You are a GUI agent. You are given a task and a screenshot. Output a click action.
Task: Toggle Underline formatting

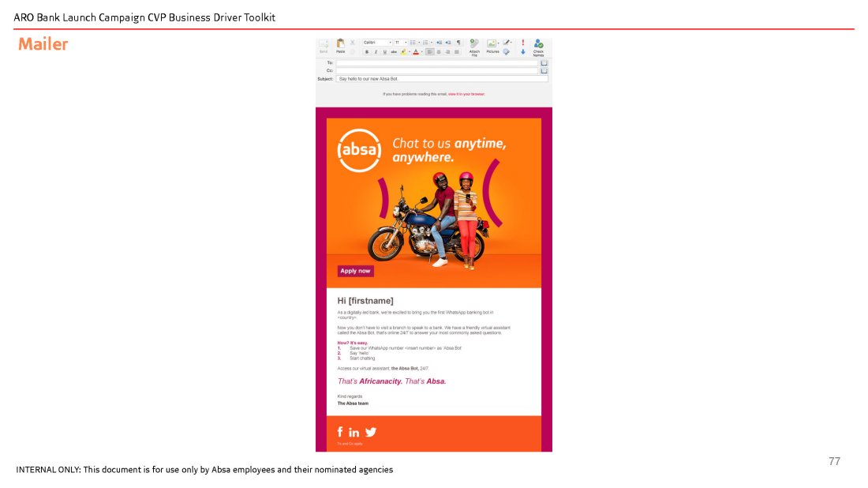(x=385, y=52)
